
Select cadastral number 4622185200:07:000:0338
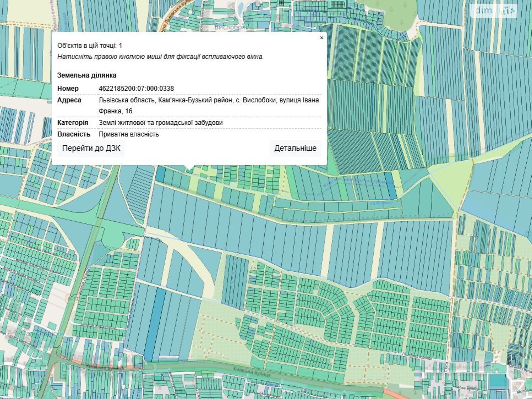tap(136, 88)
